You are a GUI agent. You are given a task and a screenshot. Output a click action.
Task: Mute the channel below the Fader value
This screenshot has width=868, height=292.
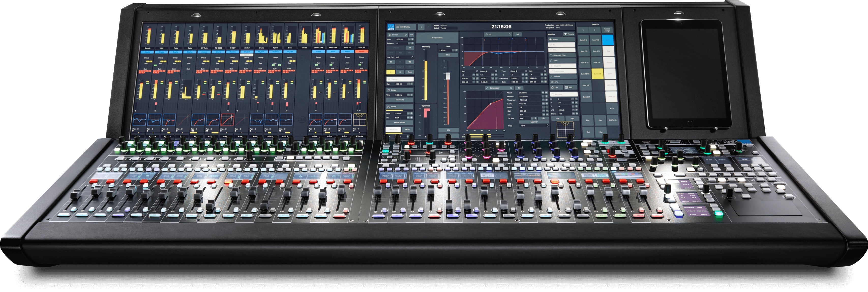[448, 55]
